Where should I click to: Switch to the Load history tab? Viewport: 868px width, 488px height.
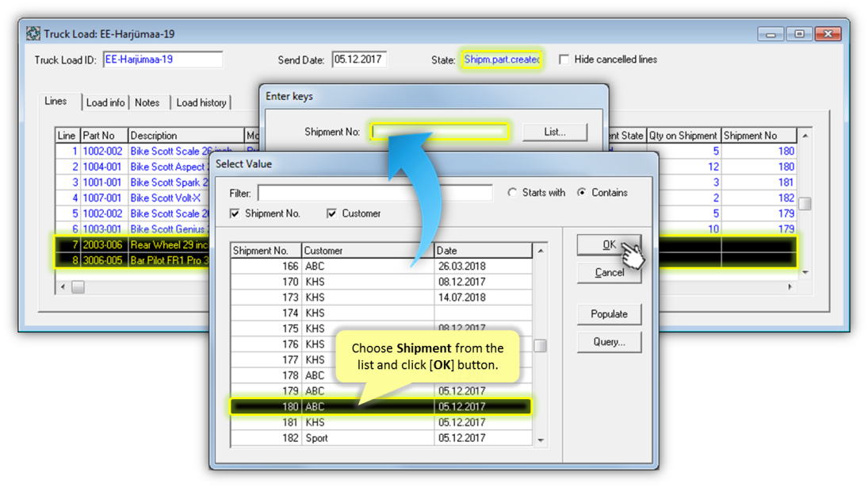201,102
